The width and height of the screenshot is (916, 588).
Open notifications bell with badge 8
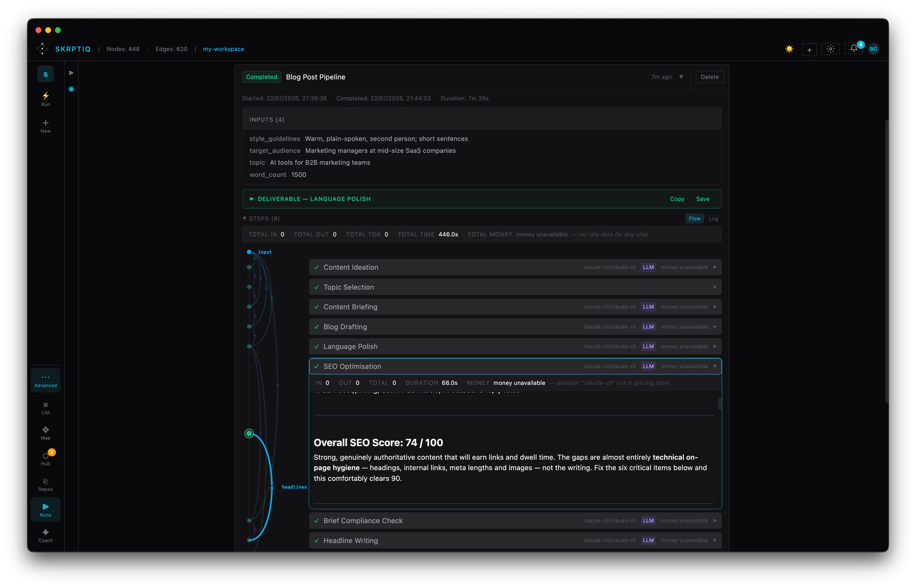854,49
